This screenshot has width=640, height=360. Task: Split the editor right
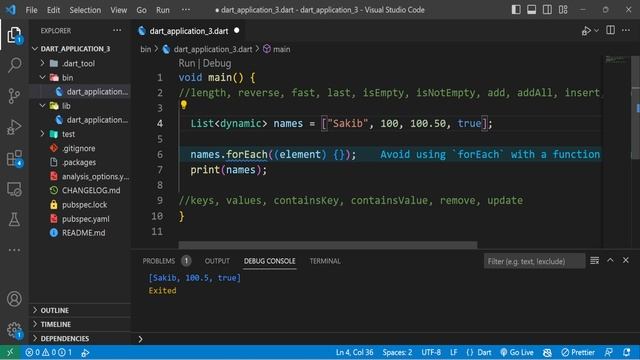point(610,30)
